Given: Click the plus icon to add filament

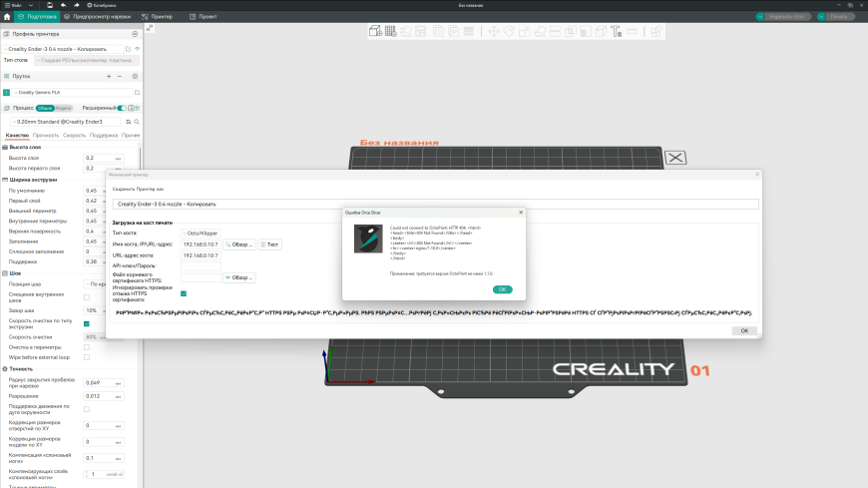Looking at the screenshot, I should tap(109, 77).
